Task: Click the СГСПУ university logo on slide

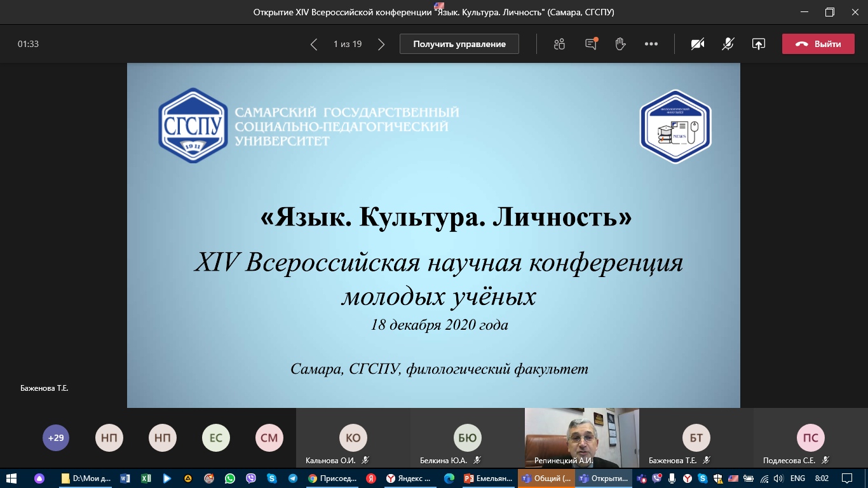Action: (193, 126)
